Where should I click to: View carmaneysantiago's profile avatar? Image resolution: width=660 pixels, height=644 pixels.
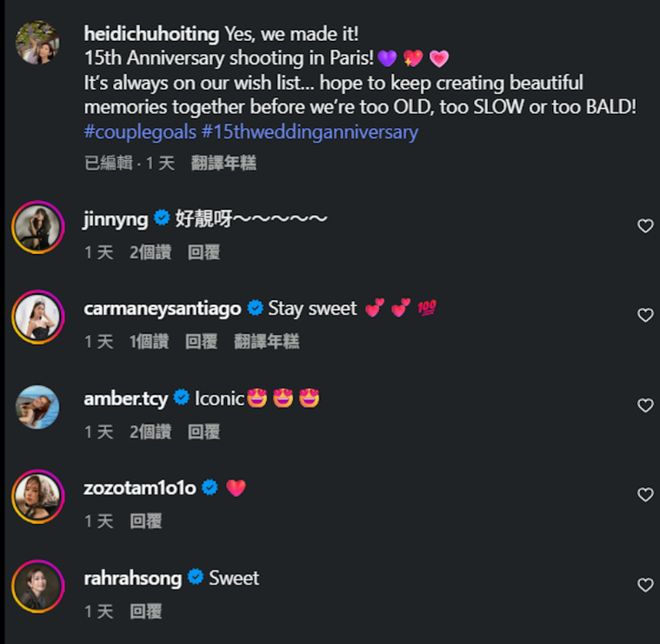click(38, 317)
